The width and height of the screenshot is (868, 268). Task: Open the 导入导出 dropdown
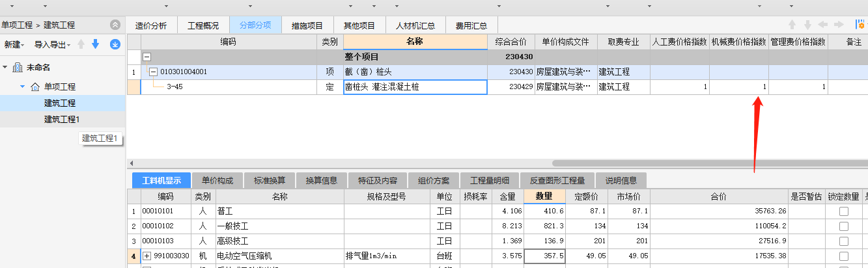pyautogui.click(x=52, y=45)
